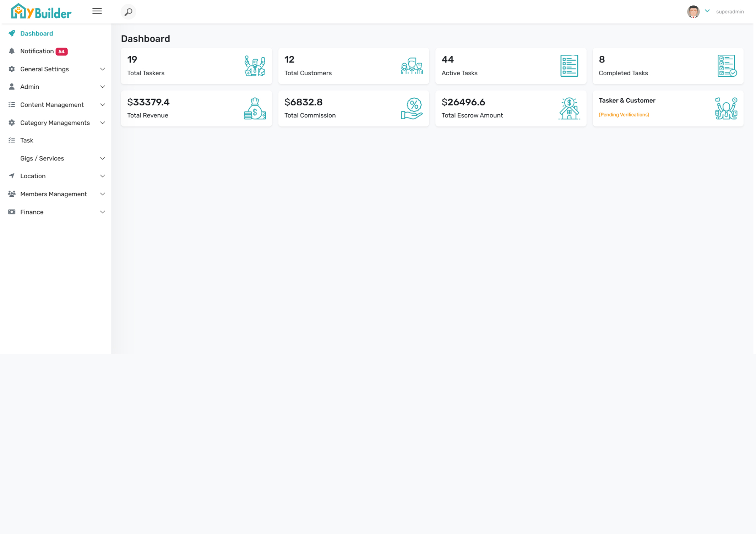Select the Task menu item
The width and height of the screenshot is (756, 534).
[27, 141]
